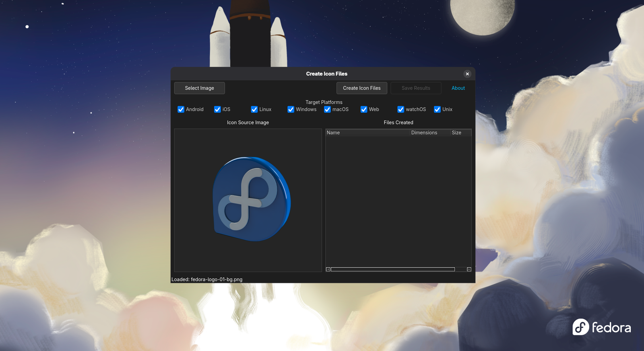
Task: Sort files by the Name column header
Action: coord(367,133)
